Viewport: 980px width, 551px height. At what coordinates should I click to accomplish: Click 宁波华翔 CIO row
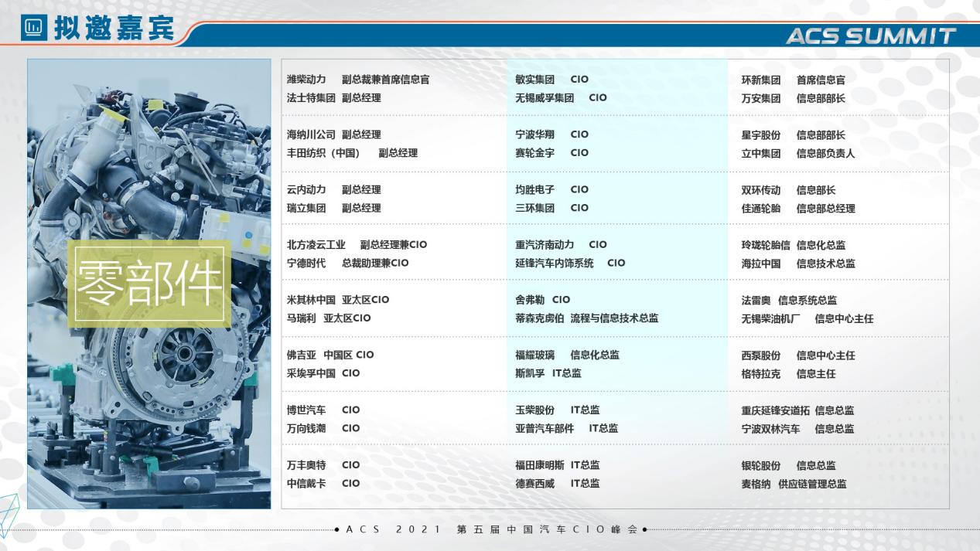552,134
